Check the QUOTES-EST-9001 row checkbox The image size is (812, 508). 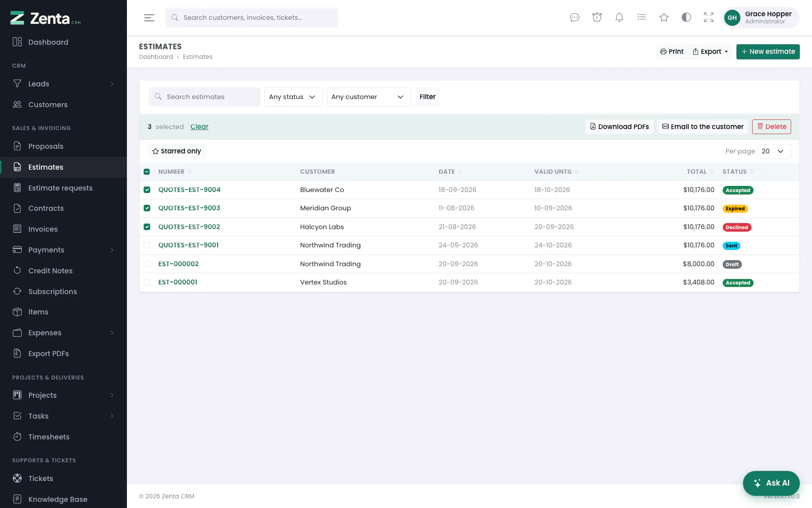(147, 245)
